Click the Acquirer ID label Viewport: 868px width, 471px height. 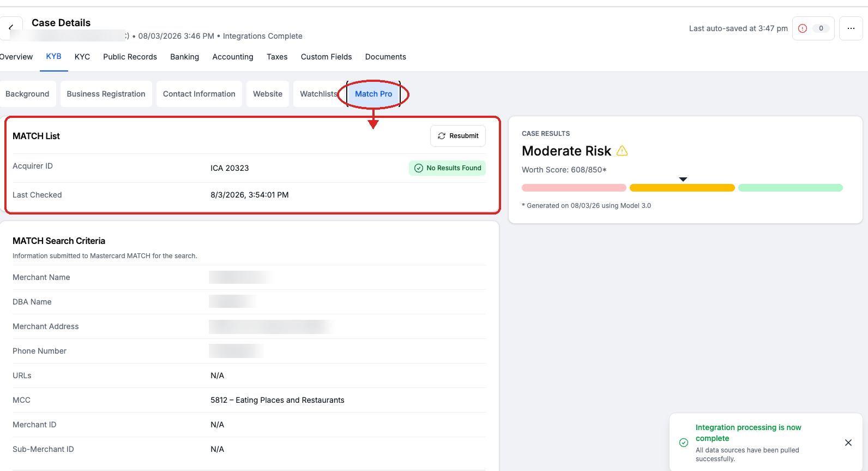point(33,166)
